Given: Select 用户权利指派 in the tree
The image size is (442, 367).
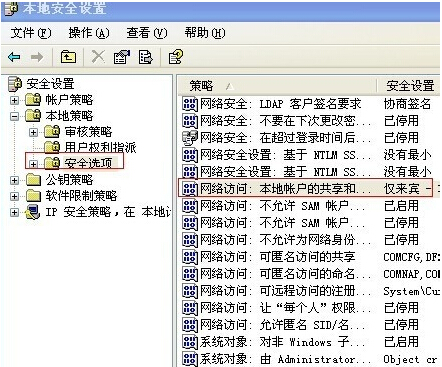Looking at the screenshot, I should (100, 147).
